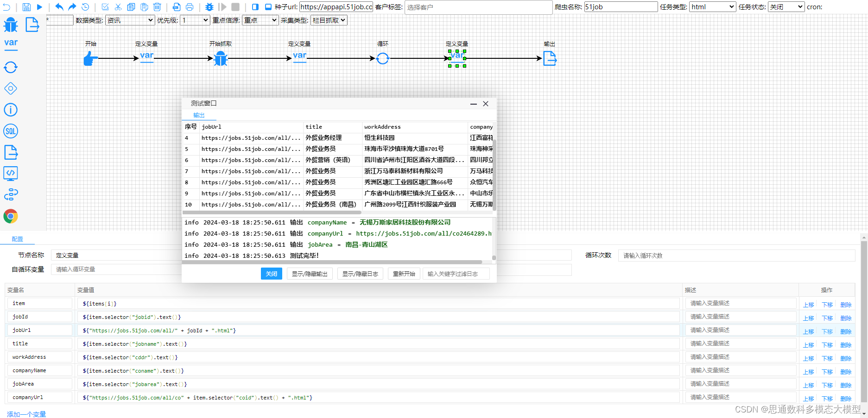Click the step-resume debug icon

pos(222,7)
